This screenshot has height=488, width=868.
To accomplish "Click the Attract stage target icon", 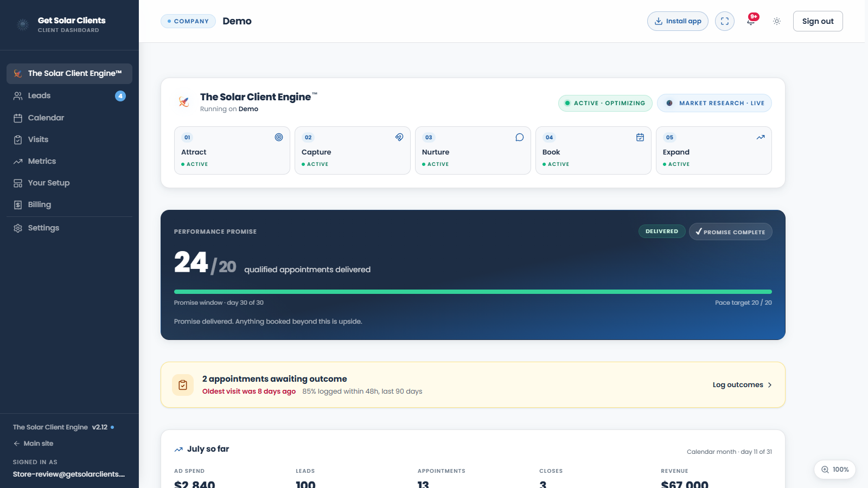I will pos(279,137).
